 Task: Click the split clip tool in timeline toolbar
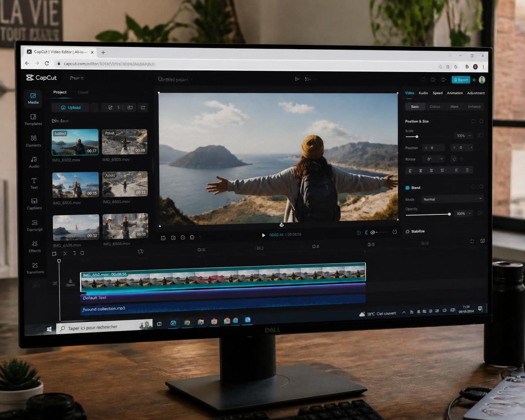point(65,253)
